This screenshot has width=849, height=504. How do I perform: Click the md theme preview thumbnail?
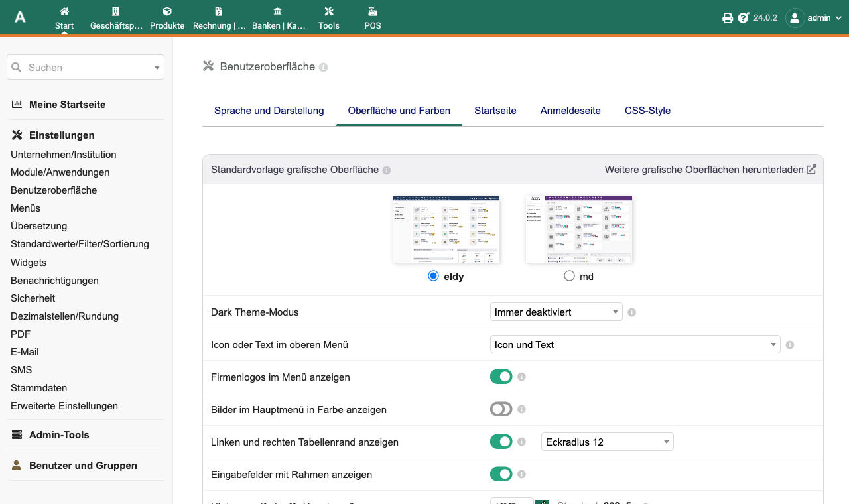(x=579, y=229)
